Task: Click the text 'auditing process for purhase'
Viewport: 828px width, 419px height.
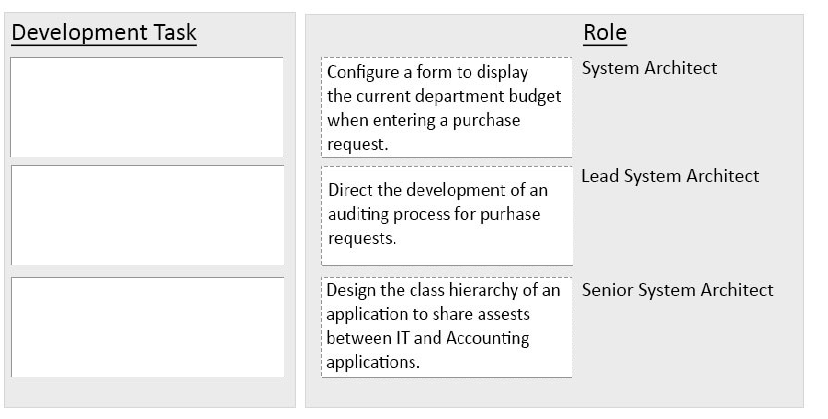Action: [x=434, y=214]
